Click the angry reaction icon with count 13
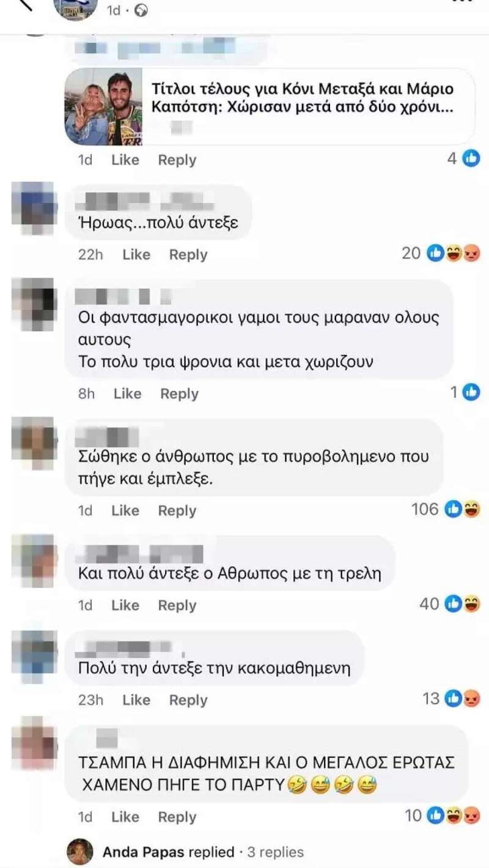 tap(472, 699)
